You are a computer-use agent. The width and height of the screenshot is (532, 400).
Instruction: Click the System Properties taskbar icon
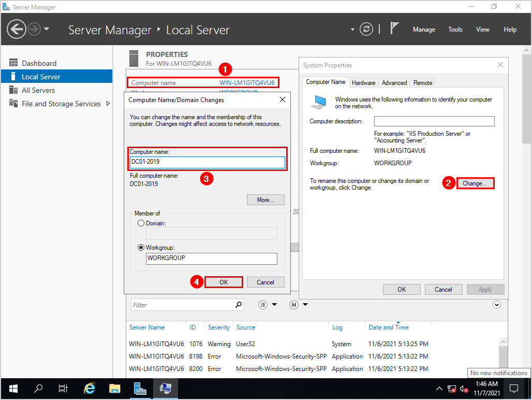[165, 389]
